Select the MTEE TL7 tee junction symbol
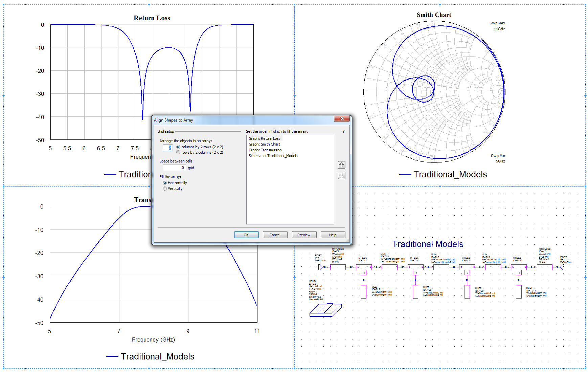 [x=467, y=269]
